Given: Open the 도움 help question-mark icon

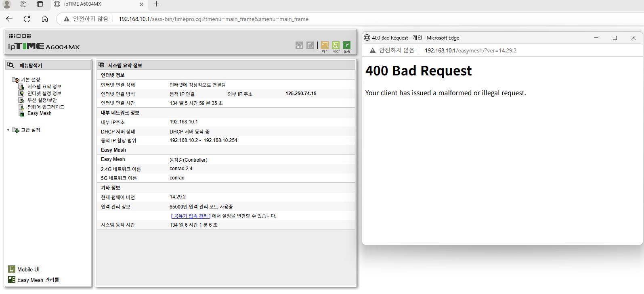Looking at the screenshot, I should [346, 45].
